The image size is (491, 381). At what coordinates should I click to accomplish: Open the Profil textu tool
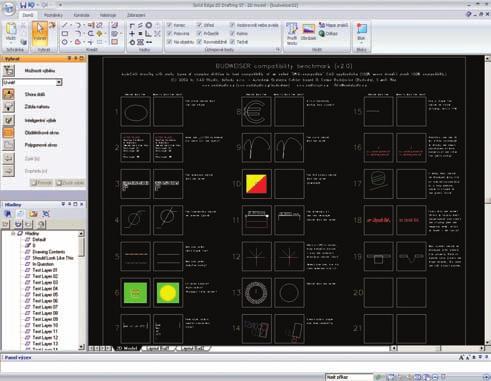(x=292, y=33)
